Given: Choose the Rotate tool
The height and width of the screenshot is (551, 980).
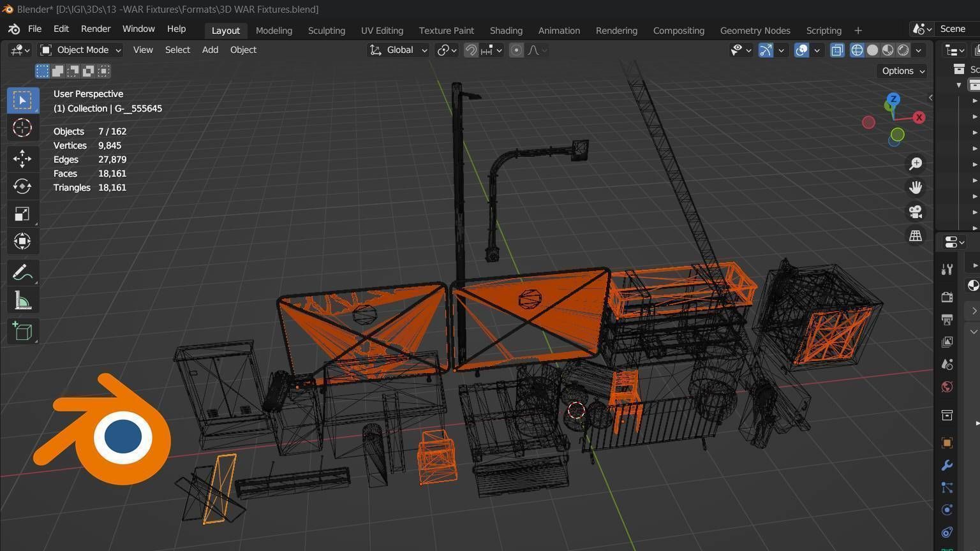Looking at the screenshot, I should click(x=22, y=186).
